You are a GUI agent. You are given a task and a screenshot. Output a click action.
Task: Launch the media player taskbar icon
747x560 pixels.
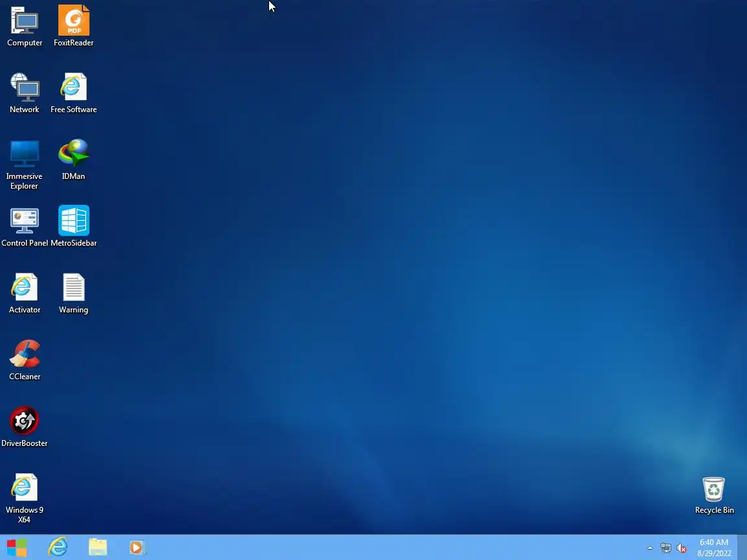tap(137, 547)
